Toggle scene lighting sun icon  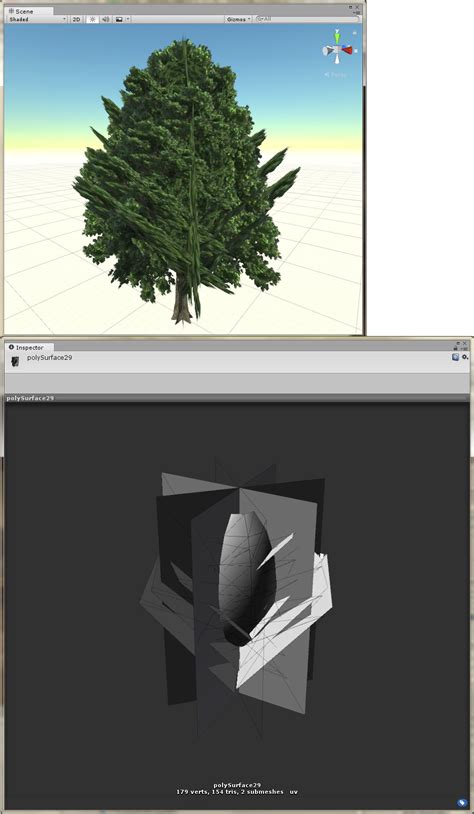coord(92,19)
